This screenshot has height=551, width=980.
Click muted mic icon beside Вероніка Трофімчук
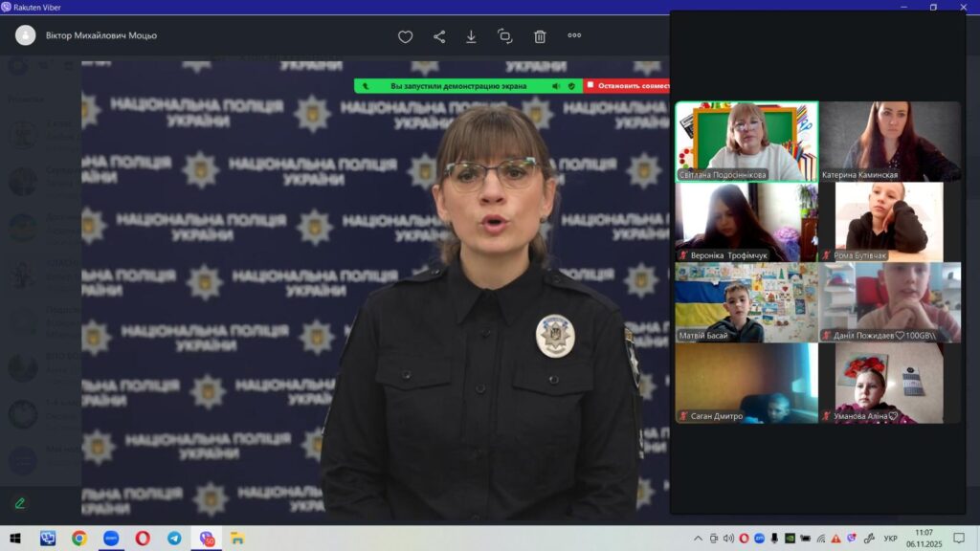[682, 256]
